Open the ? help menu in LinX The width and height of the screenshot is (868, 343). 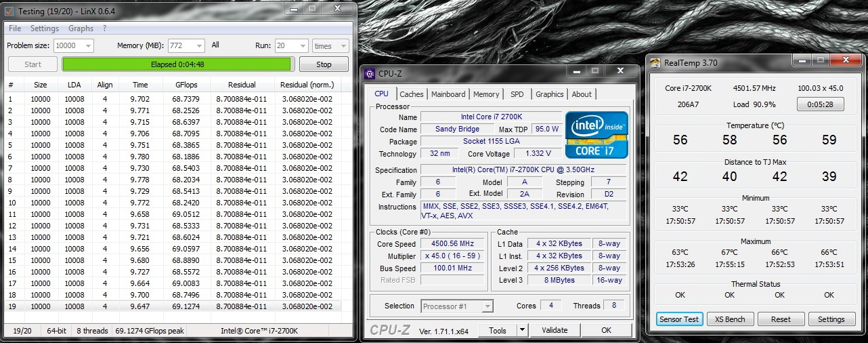click(x=104, y=28)
